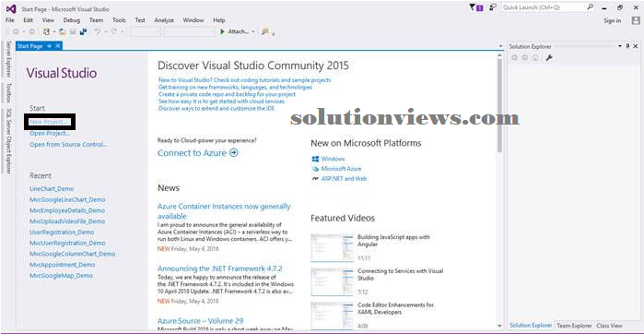644x334 pixels.
Task: Toggle the pin on the Start Page tab
Action: [49, 46]
